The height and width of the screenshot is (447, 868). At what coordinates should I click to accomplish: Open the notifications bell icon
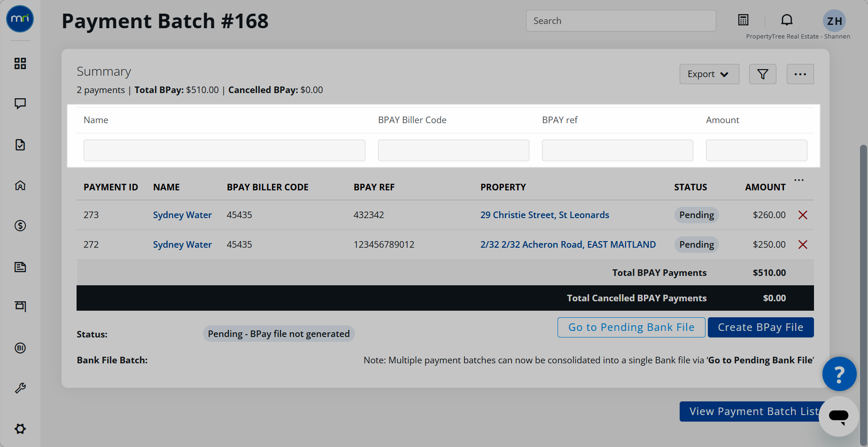pyautogui.click(x=787, y=20)
